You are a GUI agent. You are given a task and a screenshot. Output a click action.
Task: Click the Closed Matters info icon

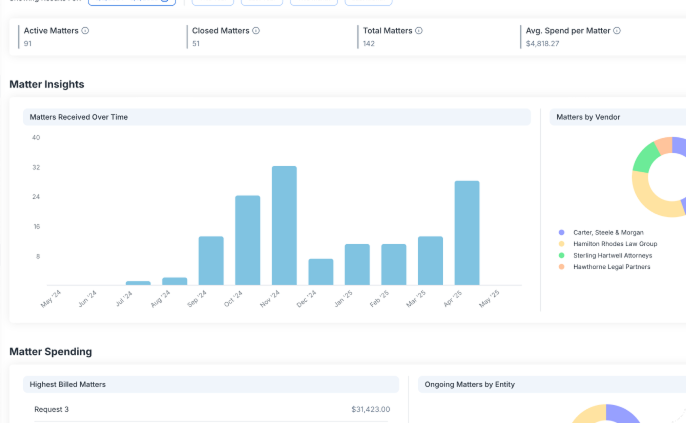256,31
